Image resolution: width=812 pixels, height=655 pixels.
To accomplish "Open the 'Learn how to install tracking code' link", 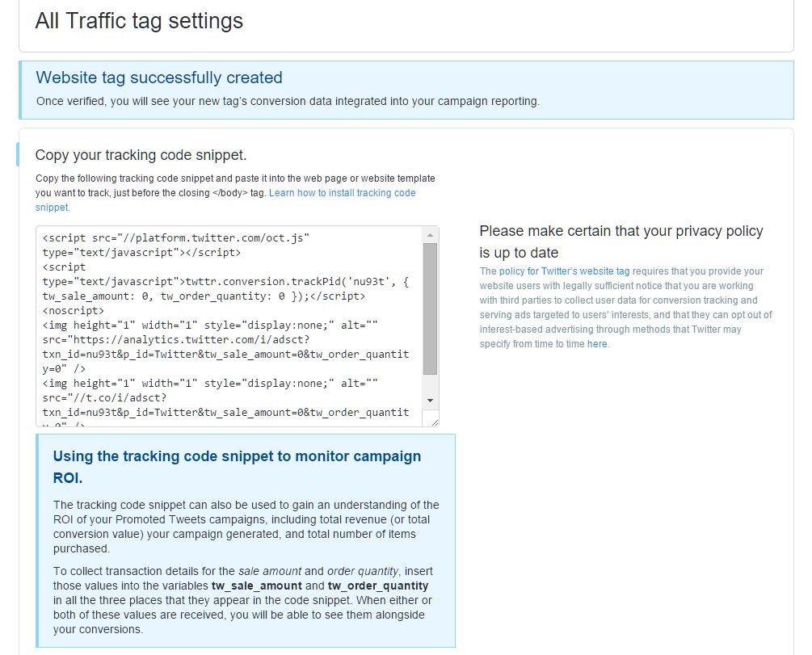I will click(x=343, y=192).
